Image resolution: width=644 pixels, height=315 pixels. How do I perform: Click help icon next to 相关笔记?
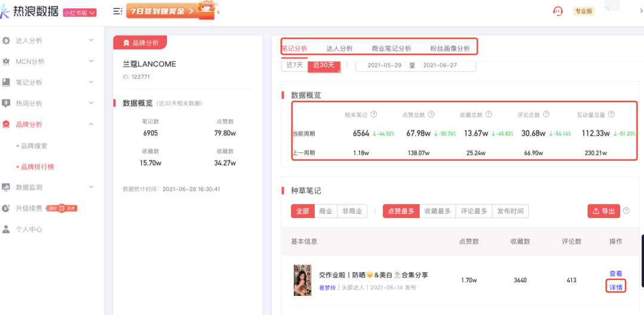coord(374,114)
